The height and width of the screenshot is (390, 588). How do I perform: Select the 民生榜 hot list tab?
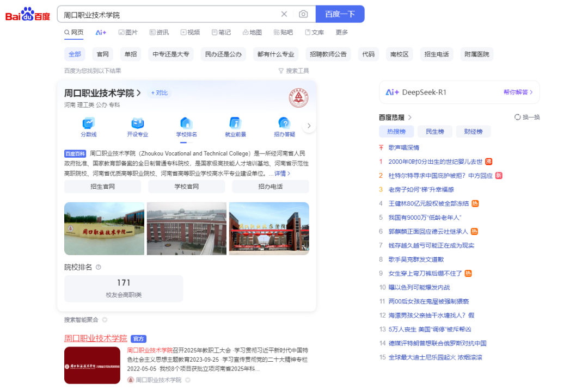(434, 131)
